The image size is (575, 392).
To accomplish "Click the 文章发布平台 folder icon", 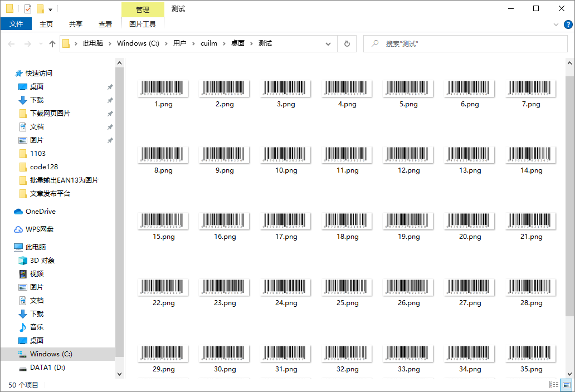I will [x=23, y=194].
